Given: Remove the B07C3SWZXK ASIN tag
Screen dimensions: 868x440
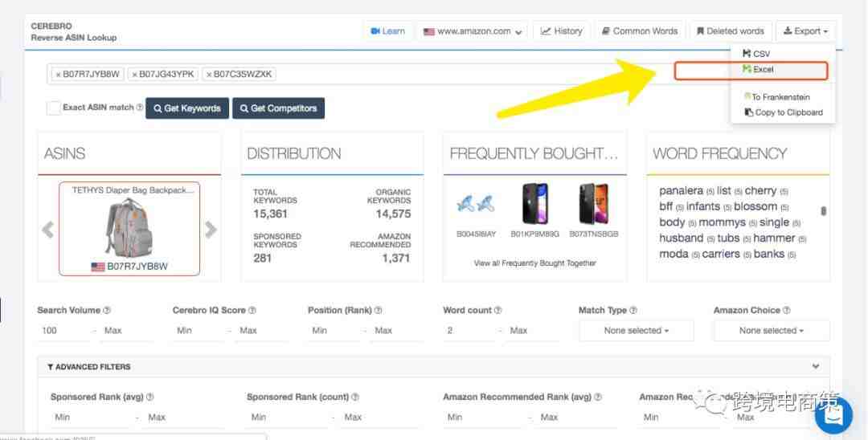Looking at the screenshot, I should [209, 75].
